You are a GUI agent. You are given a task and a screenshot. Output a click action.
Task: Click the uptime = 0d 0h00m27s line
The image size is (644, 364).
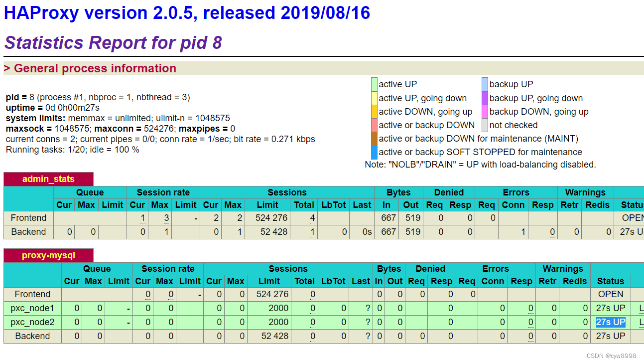[x=53, y=108]
